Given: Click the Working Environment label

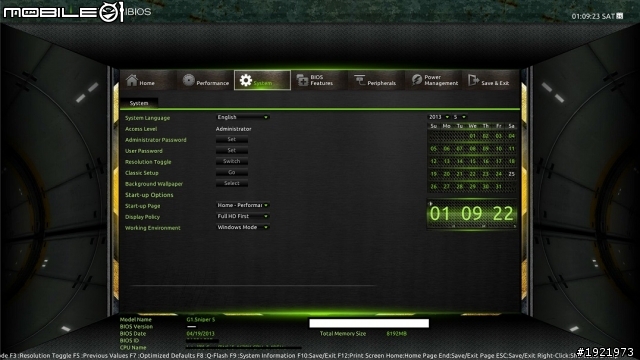Looking at the screenshot, I should pyautogui.click(x=153, y=228).
